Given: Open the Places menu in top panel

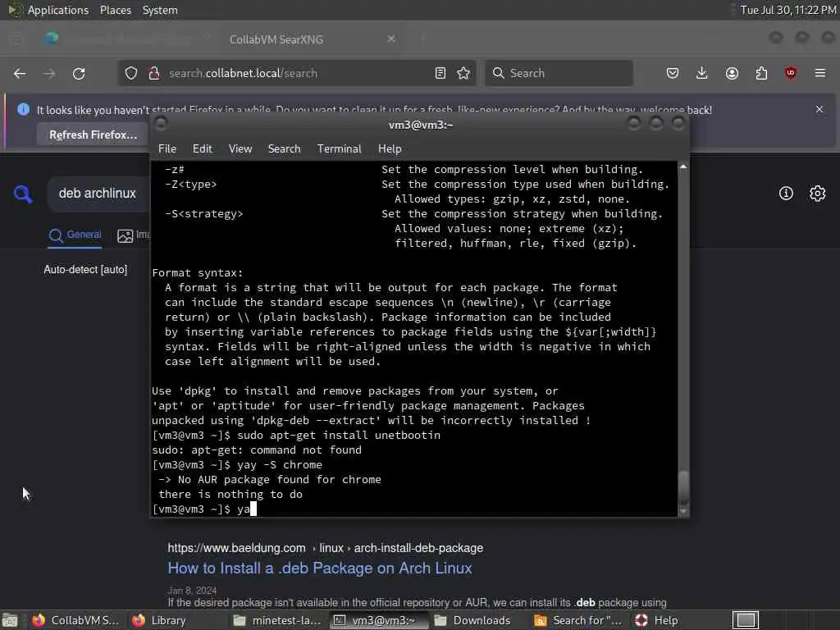Looking at the screenshot, I should [115, 10].
